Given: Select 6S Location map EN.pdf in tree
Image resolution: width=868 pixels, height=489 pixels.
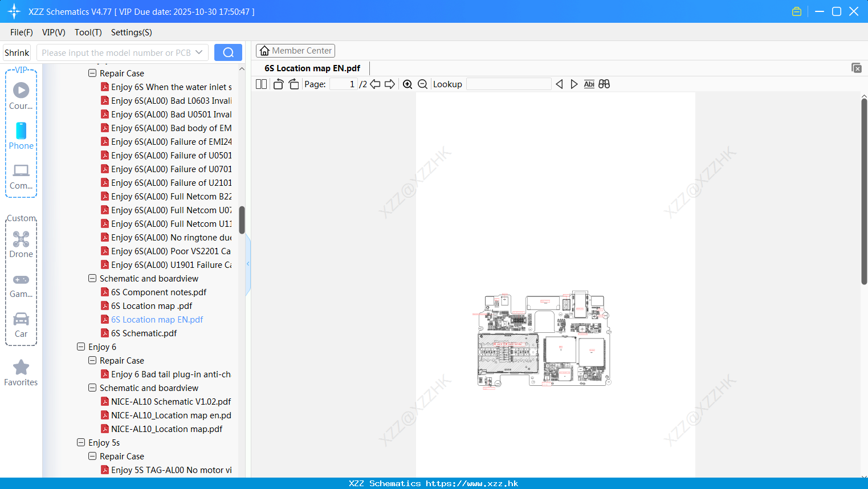Looking at the screenshot, I should (x=152, y=320).
